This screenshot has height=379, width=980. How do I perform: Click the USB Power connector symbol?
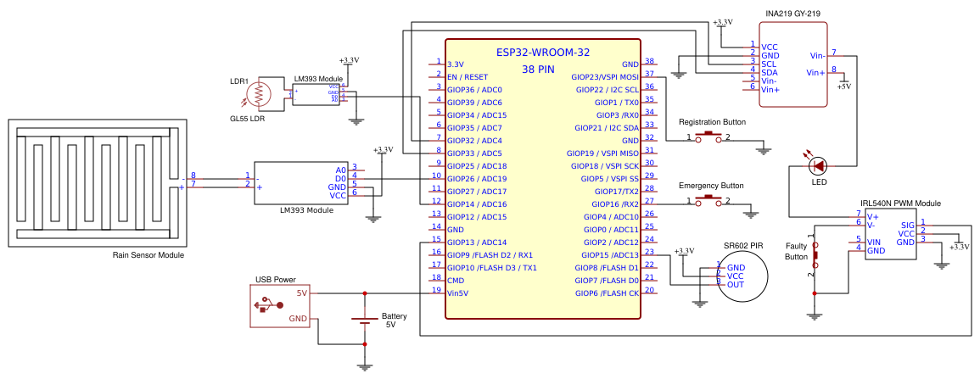tap(279, 306)
